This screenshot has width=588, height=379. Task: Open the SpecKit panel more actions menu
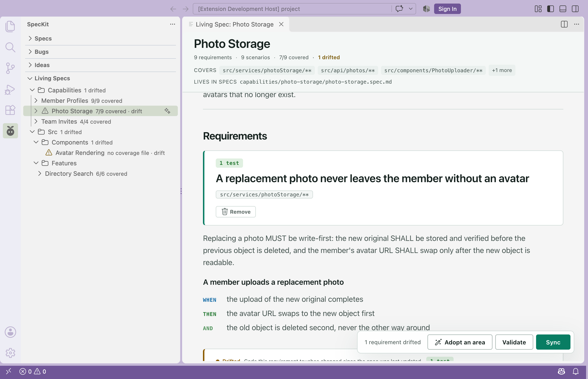172,24
